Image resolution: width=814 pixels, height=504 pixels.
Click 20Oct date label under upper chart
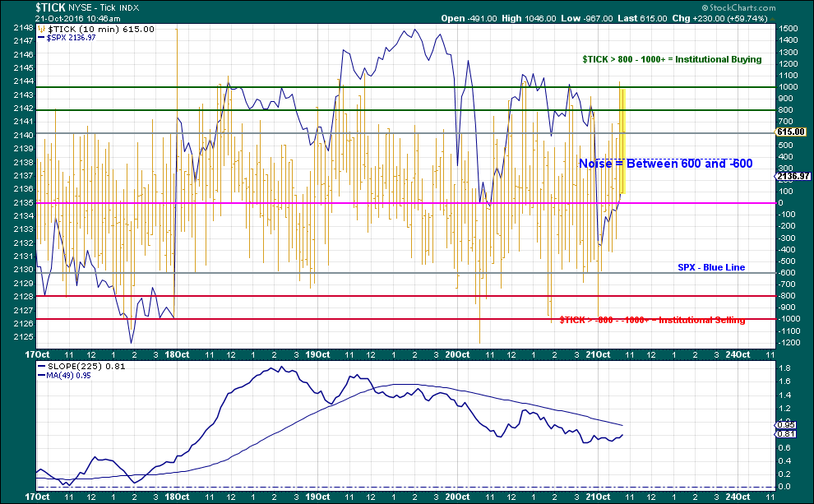[457, 354]
